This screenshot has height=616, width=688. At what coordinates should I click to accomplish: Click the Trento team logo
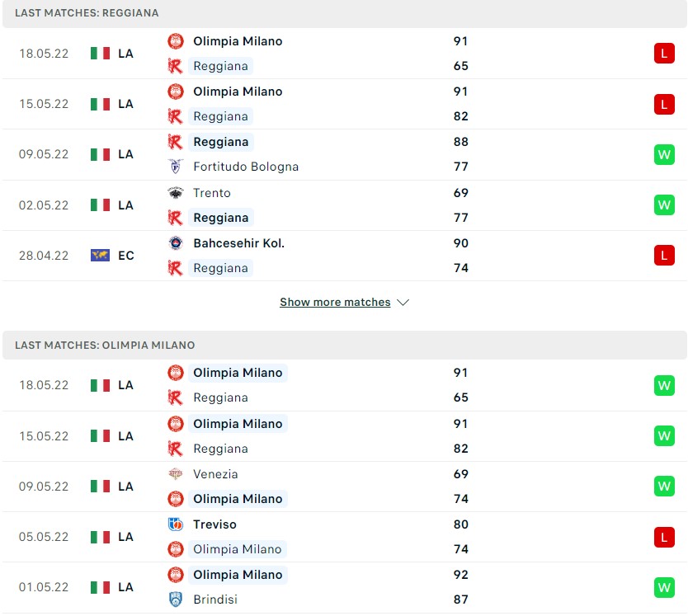[x=175, y=193]
